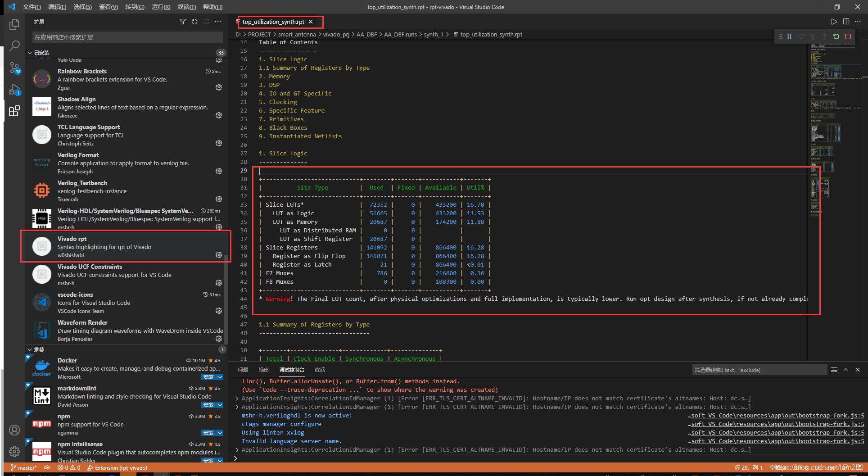Install the npm extension
The width and height of the screenshot is (868, 476).
(208, 433)
